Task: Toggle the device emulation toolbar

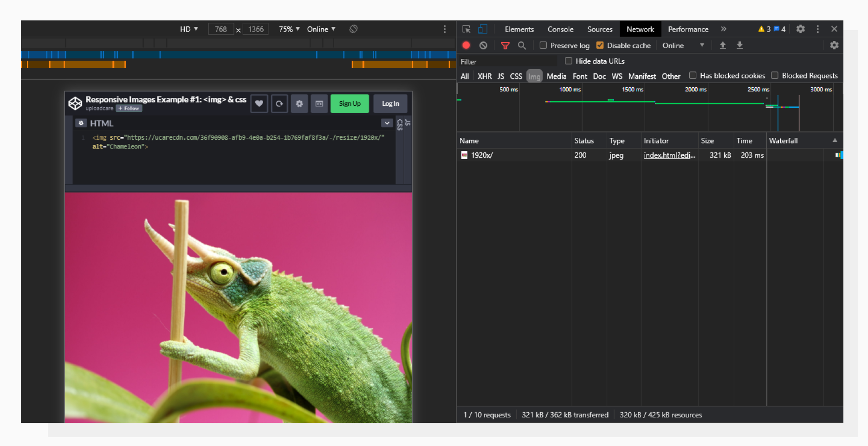Action: [483, 29]
